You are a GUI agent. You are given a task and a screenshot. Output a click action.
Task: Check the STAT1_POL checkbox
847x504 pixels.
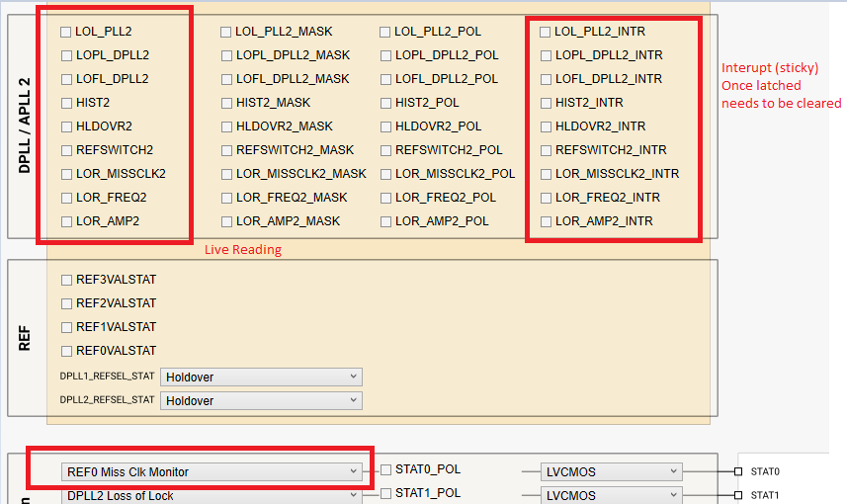pyautogui.click(x=385, y=494)
